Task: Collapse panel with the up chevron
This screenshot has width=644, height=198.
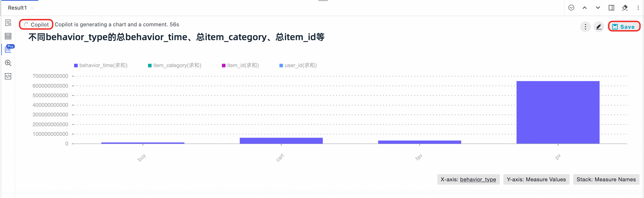Action: click(584, 8)
